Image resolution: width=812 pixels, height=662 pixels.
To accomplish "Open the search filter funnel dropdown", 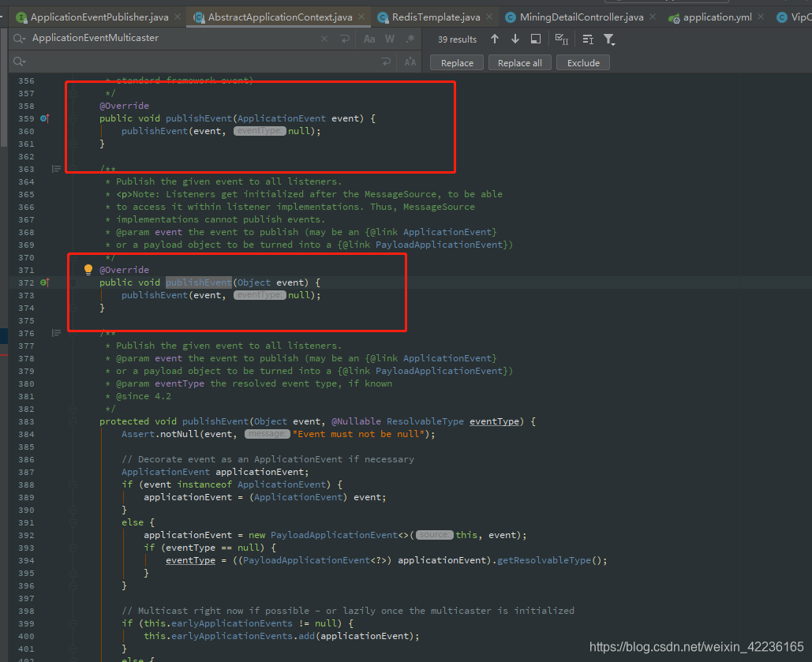I will (609, 39).
